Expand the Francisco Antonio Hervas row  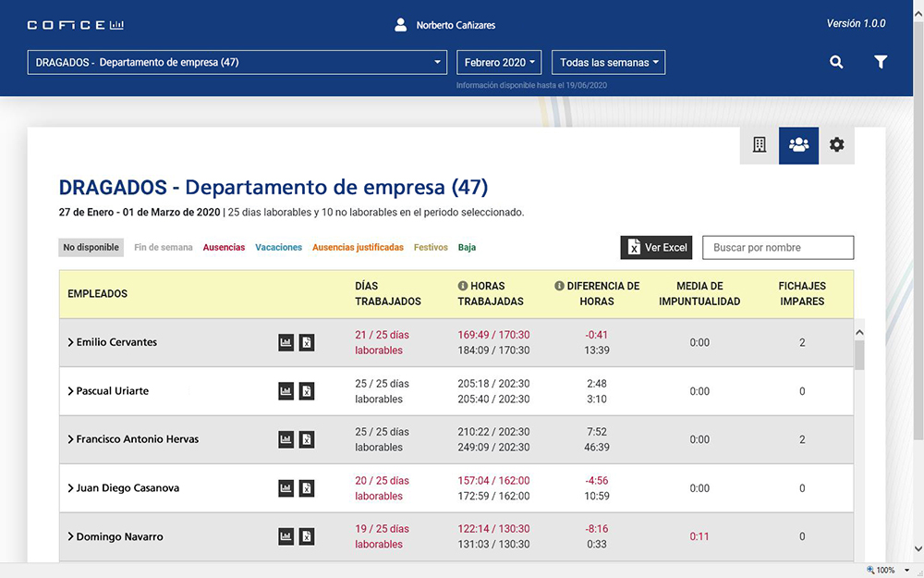point(70,439)
